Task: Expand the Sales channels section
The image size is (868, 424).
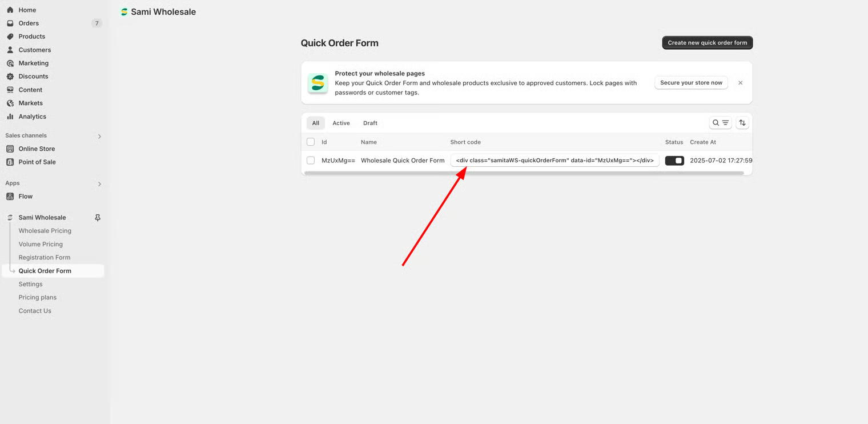Action: pyautogui.click(x=99, y=136)
